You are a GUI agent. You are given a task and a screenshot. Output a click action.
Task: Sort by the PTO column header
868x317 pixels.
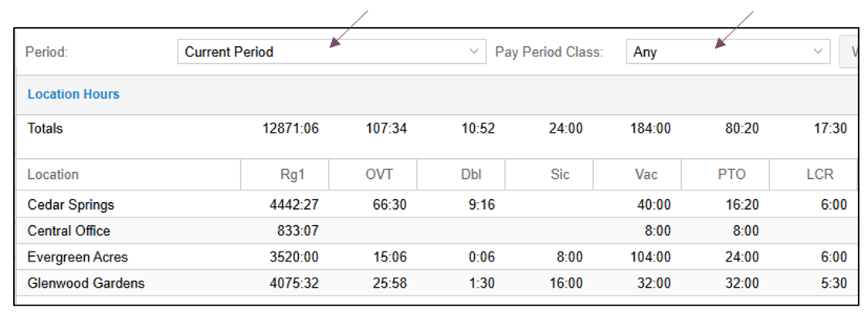pos(724,175)
